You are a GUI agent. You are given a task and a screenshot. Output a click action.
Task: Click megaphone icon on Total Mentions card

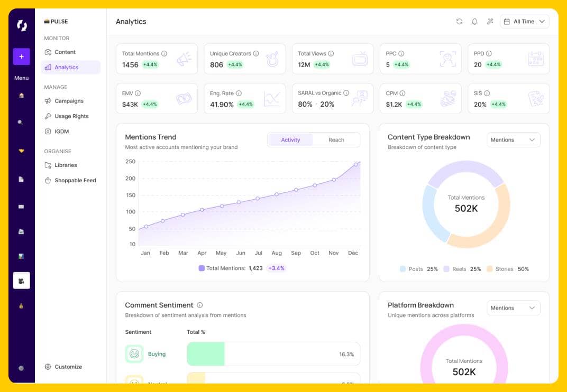coord(184,59)
